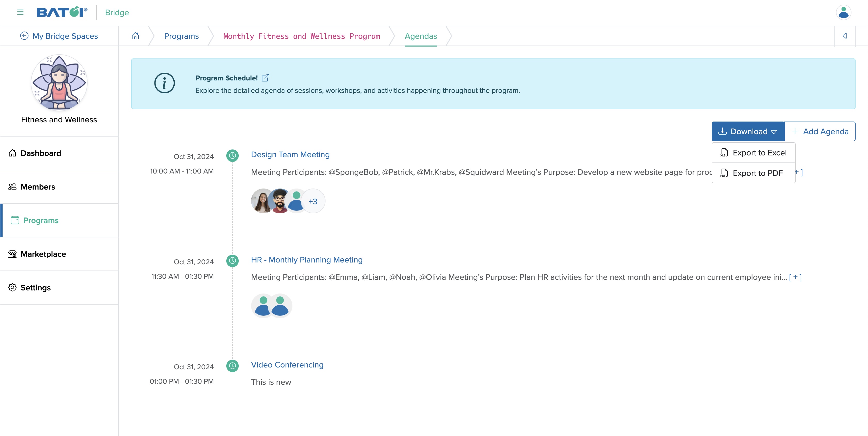The height and width of the screenshot is (436, 868).
Task: Click the 'This is new' description
Action: [x=271, y=382]
